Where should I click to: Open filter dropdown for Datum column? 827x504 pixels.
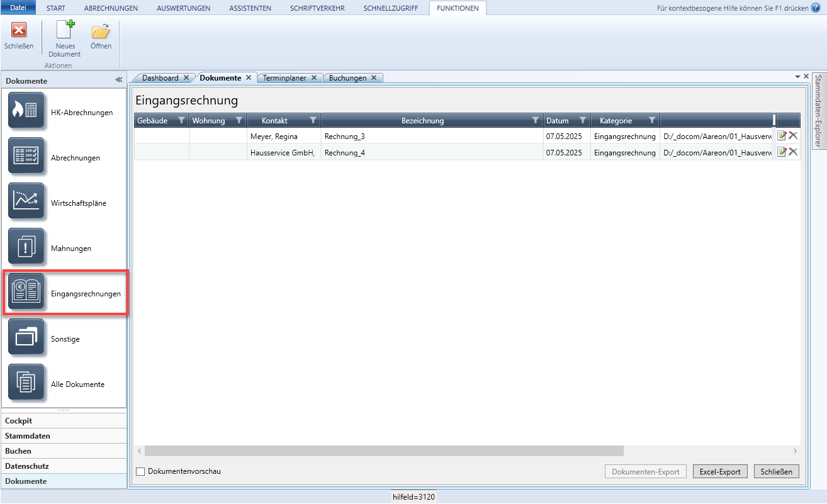pos(582,120)
